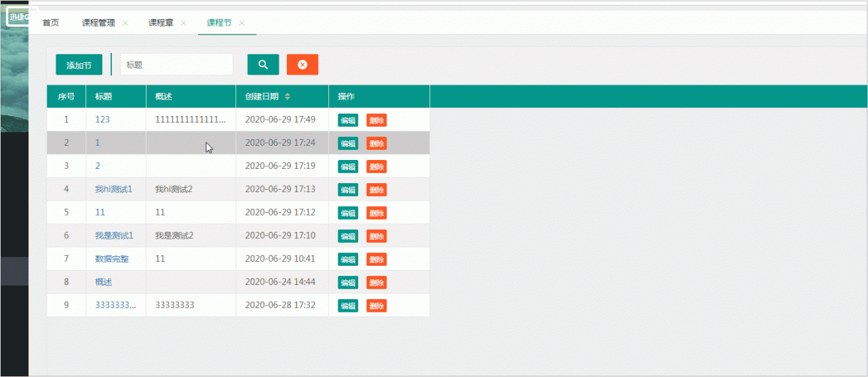Click 编辑 for row 123

tap(348, 120)
